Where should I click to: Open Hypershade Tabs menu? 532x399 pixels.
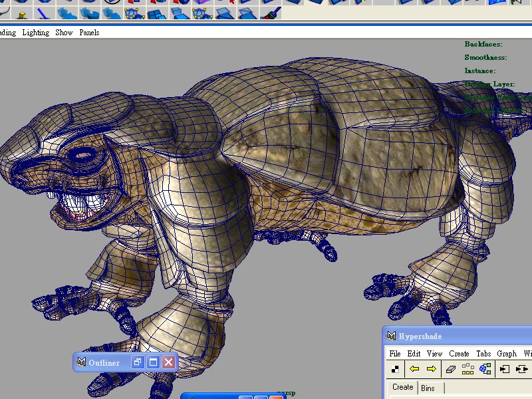click(x=483, y=354)
